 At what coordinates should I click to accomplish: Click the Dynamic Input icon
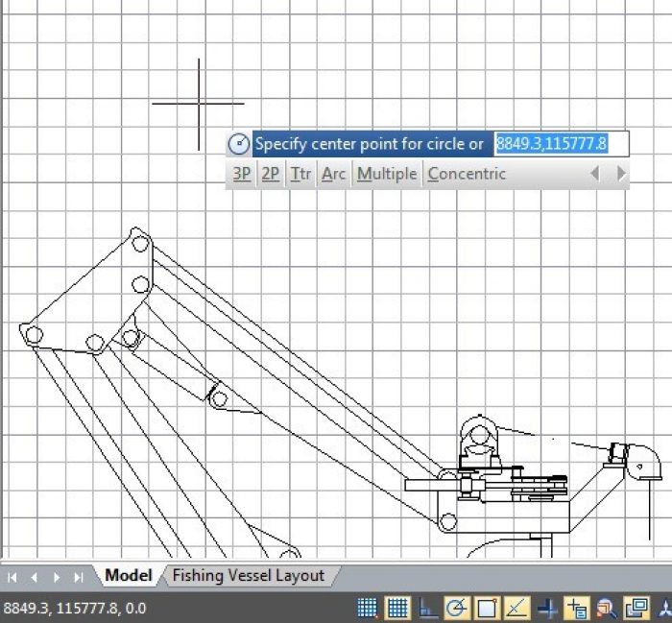click(x=577, y=608)
